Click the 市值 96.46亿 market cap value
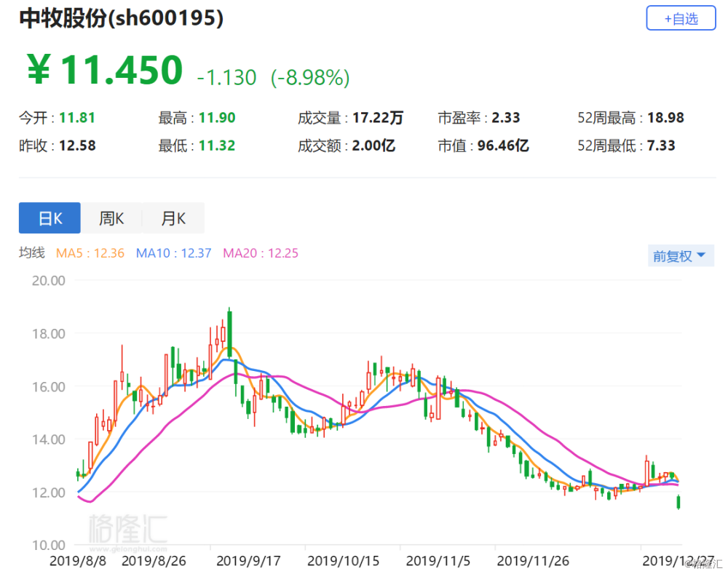The width and height of the screenshot is (728, 574). 502,146
